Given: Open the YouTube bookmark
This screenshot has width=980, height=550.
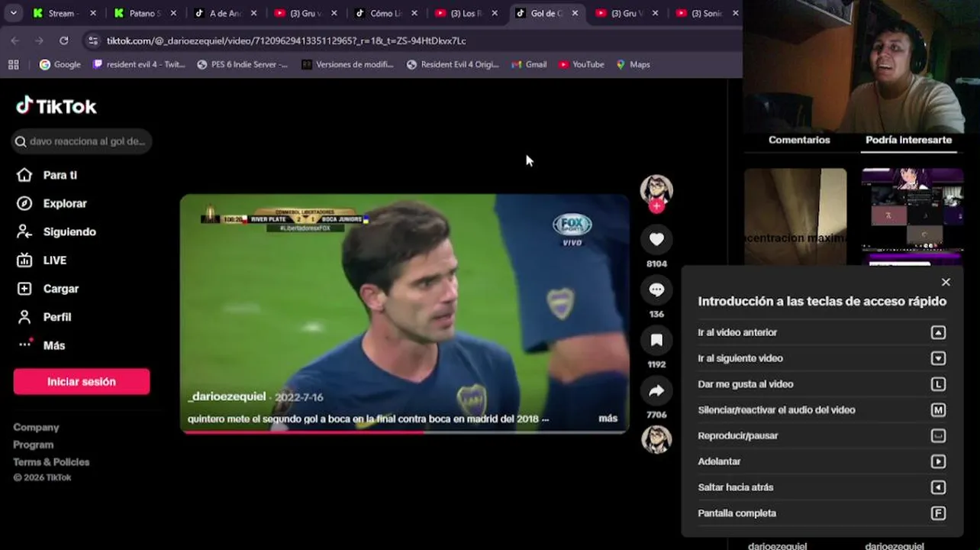Looking at the screenshot, I should tap(581, 64).
